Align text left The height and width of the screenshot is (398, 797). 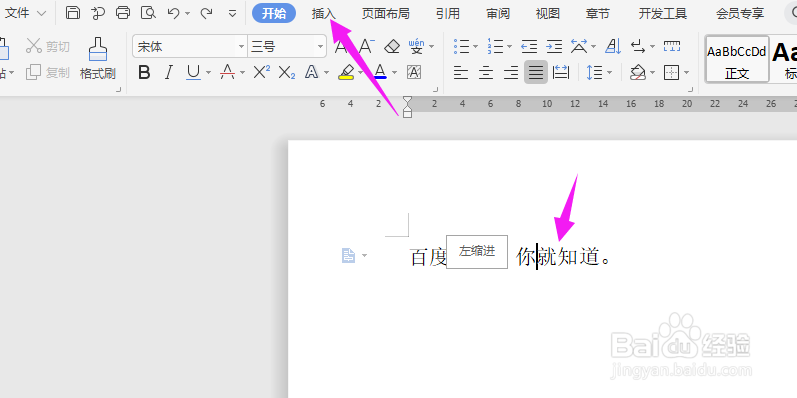(x=461, y=73)
